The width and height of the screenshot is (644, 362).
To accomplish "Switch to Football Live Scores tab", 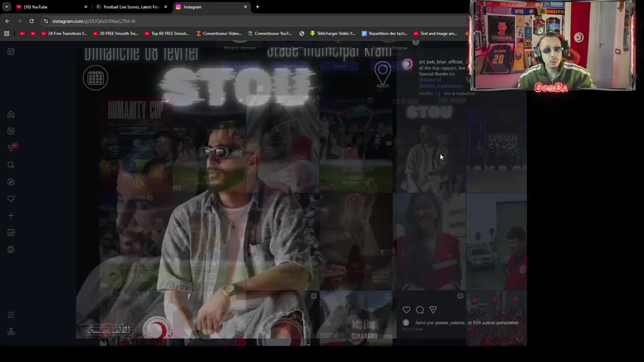I will point(132,7).
